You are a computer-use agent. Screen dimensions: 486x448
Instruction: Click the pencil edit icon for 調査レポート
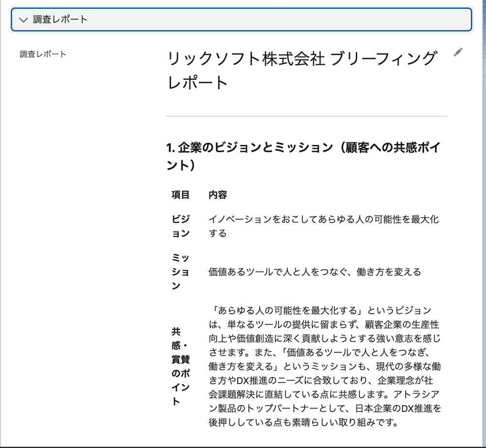click(x=458, y=52)
